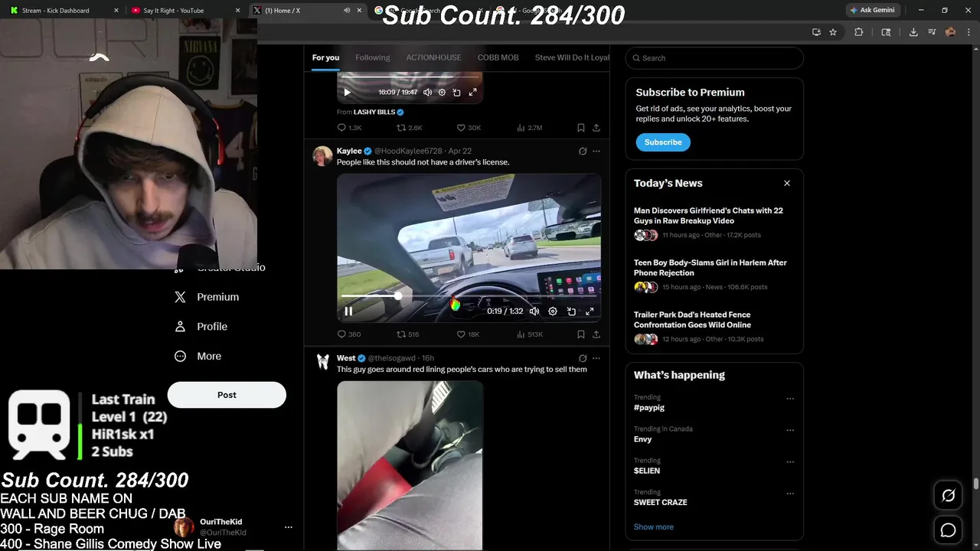Play the LASHY BILLS video
980x551 pixels.
347,92
